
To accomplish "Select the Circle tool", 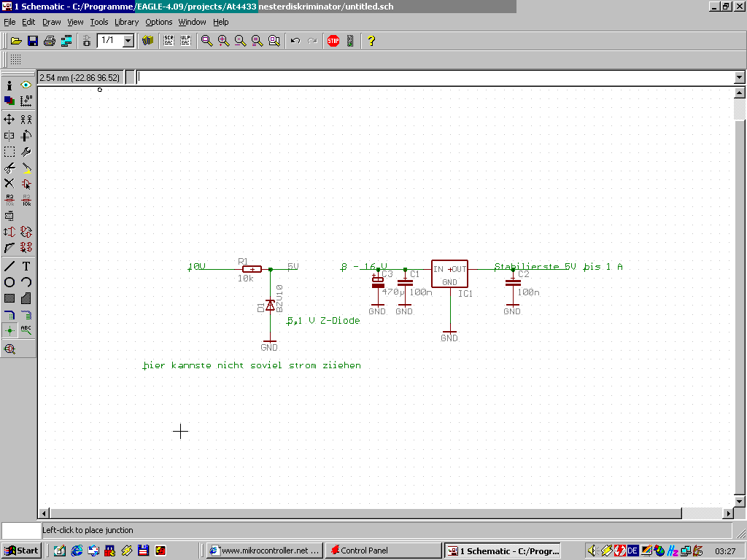I will tap(9, 282).
